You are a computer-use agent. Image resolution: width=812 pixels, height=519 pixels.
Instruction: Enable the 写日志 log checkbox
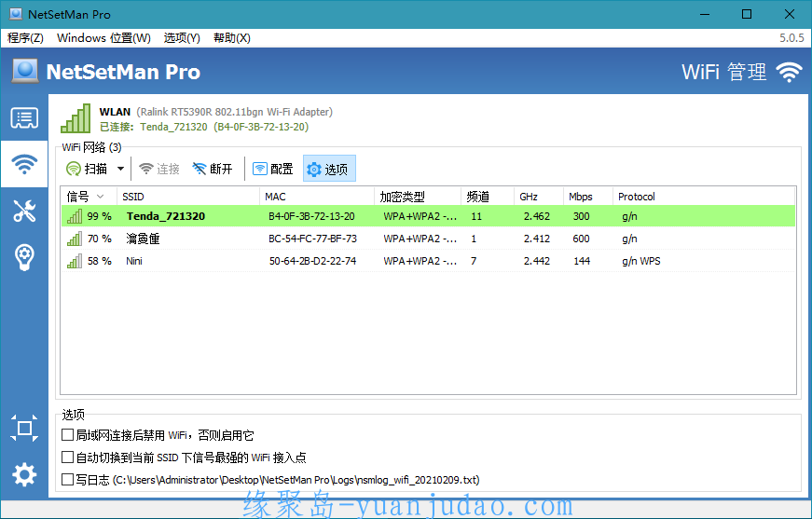pyautogui.click(x=67, y=479)
